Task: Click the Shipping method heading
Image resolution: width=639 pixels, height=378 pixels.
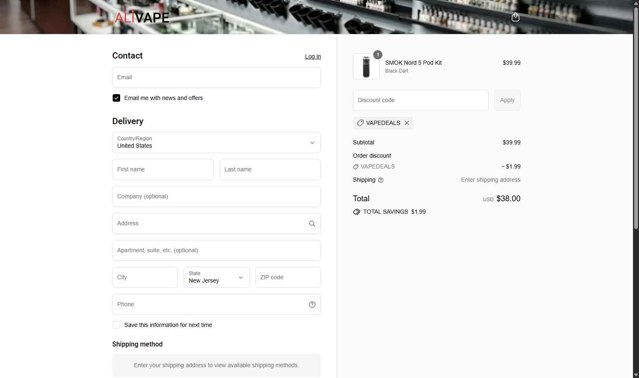Action: coord(137,344)
